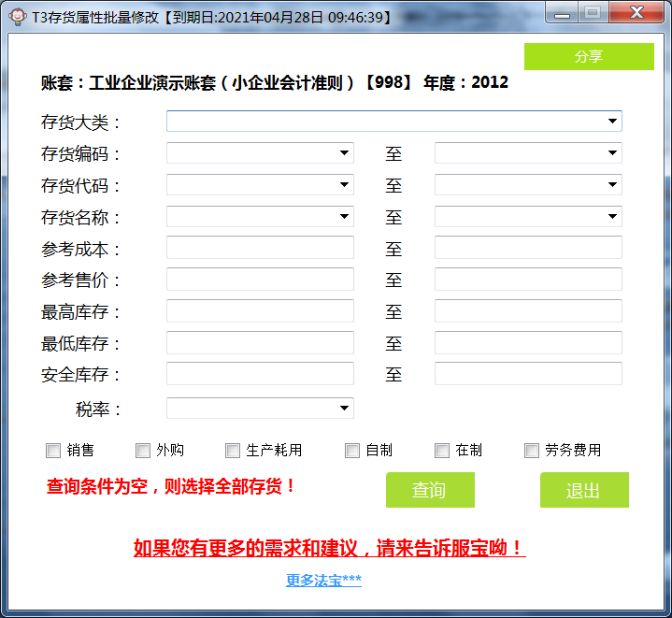Click the green 分享 share button
This screenshot has height=618, width=672.
589,56
